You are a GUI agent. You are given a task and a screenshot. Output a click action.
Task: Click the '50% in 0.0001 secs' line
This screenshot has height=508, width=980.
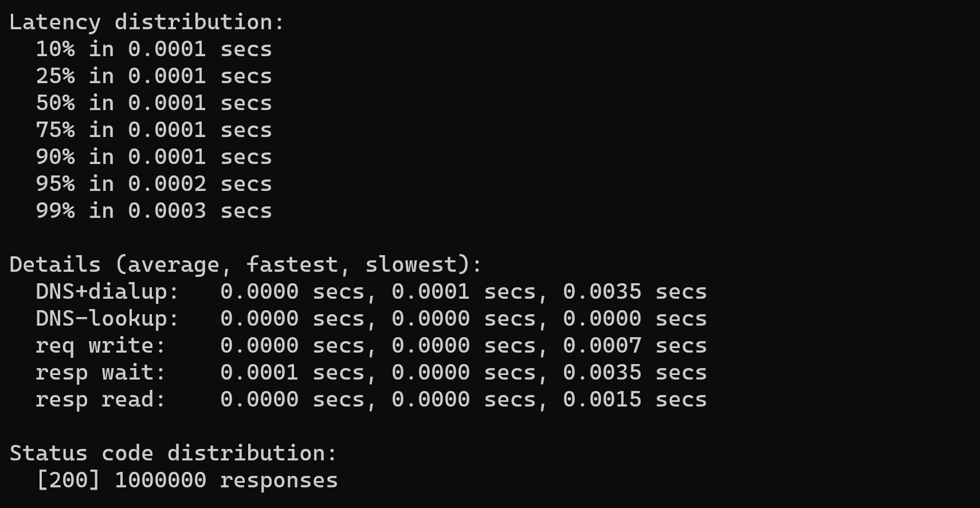pyautogui.click(x=154, y=103)
